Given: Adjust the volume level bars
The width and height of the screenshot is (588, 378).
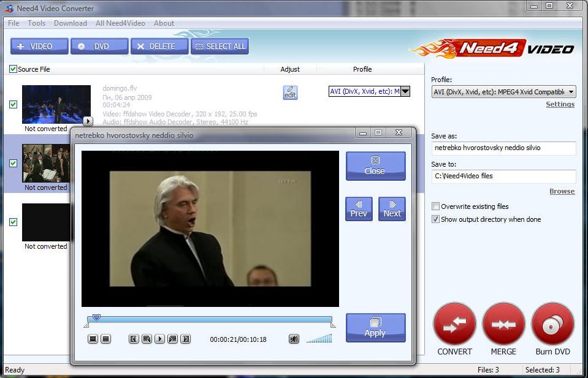Looking at the screenshot, I should [319, 338].
